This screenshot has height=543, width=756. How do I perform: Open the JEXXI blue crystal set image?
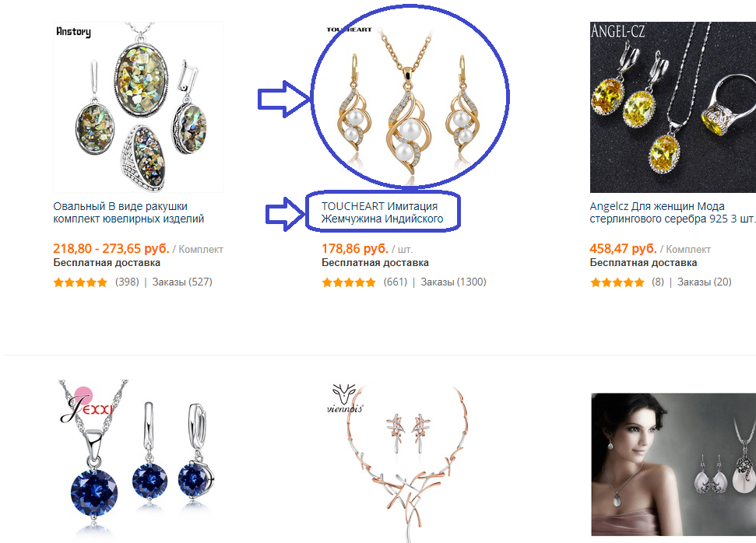coord(139,461)
